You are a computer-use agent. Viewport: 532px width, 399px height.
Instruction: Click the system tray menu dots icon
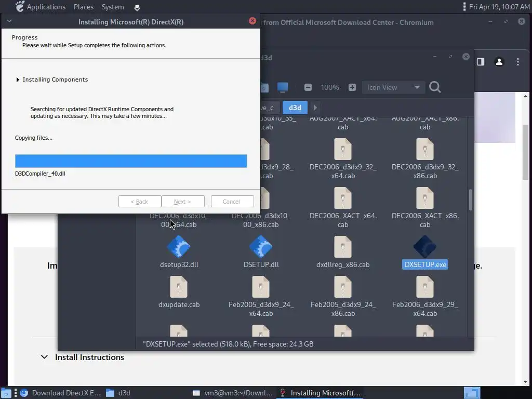[x=464, y=7]
